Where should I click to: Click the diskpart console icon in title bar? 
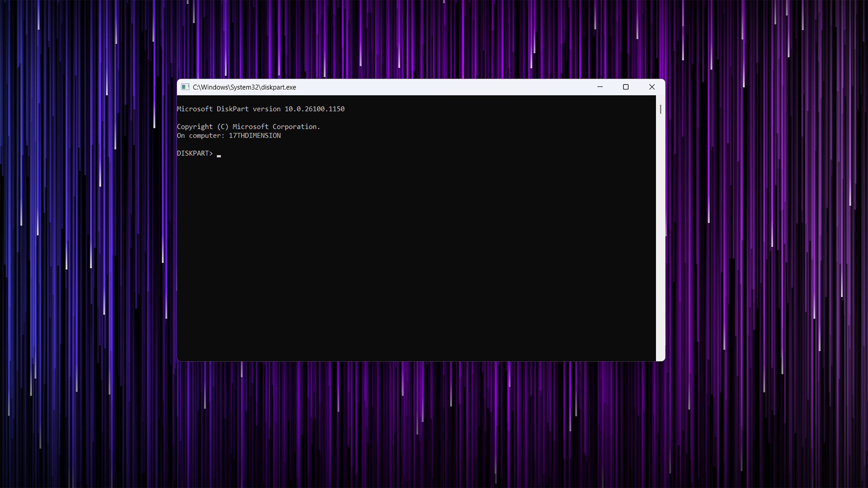pyautogui.click(x=185, y=87)
